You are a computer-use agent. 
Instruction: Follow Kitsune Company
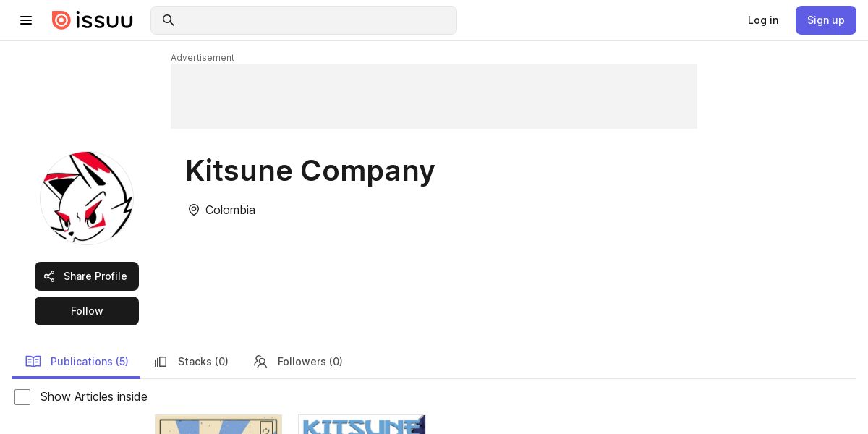click(87, 311)
